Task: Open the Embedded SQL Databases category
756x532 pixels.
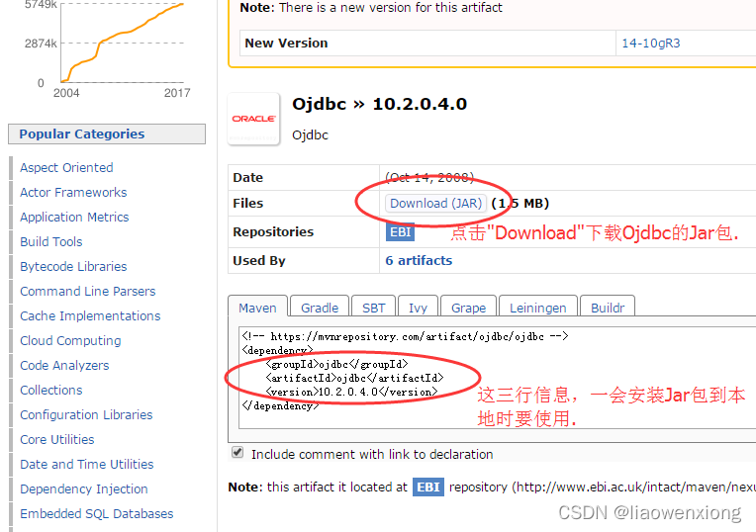Action: coord(96,513)
